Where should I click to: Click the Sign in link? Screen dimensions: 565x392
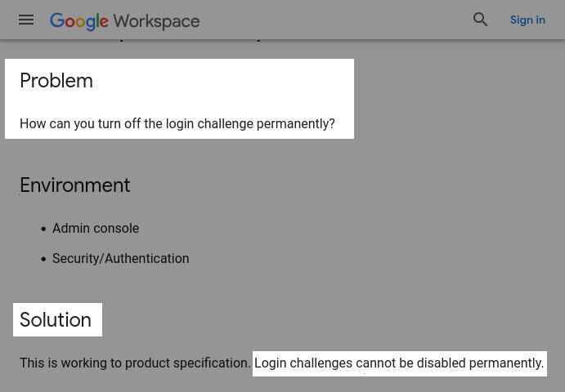coord(527,20)
